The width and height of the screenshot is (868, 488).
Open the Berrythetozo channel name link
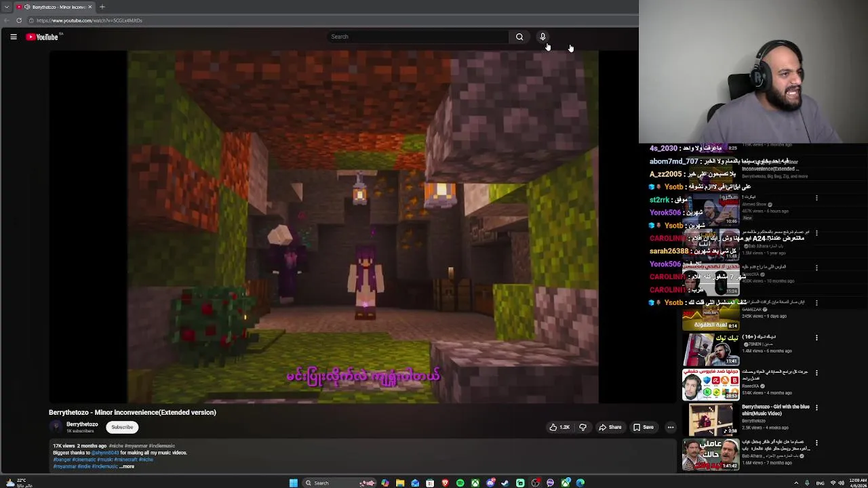(82, 424)
